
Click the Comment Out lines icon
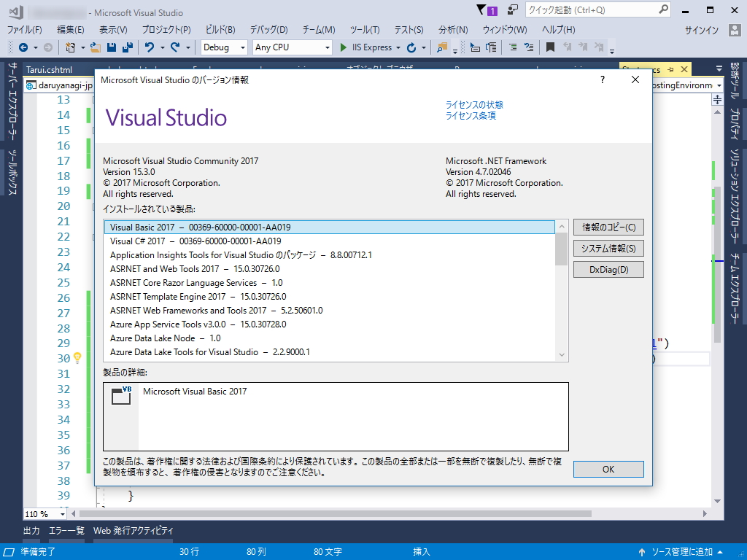(x=513, y=47)
